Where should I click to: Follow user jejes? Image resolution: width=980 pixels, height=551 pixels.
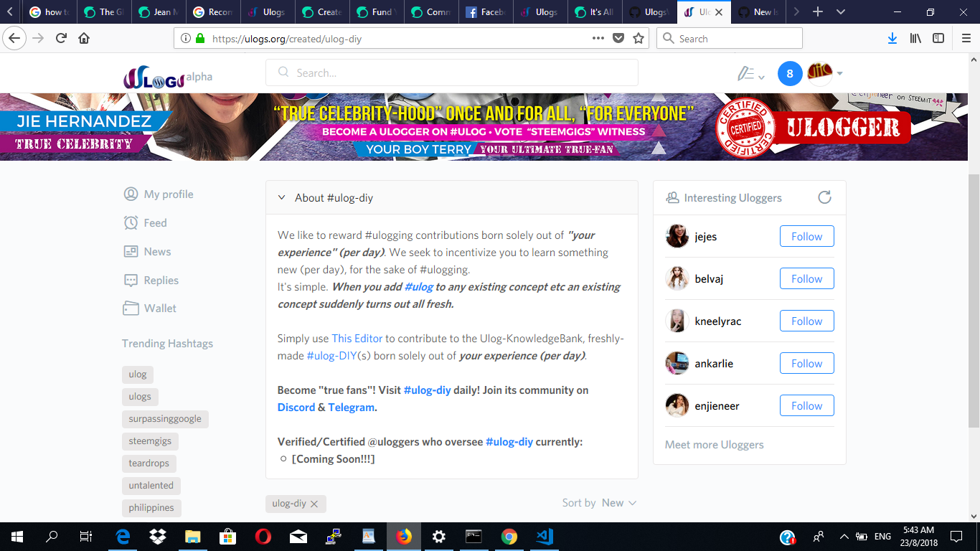coord(806,237)
